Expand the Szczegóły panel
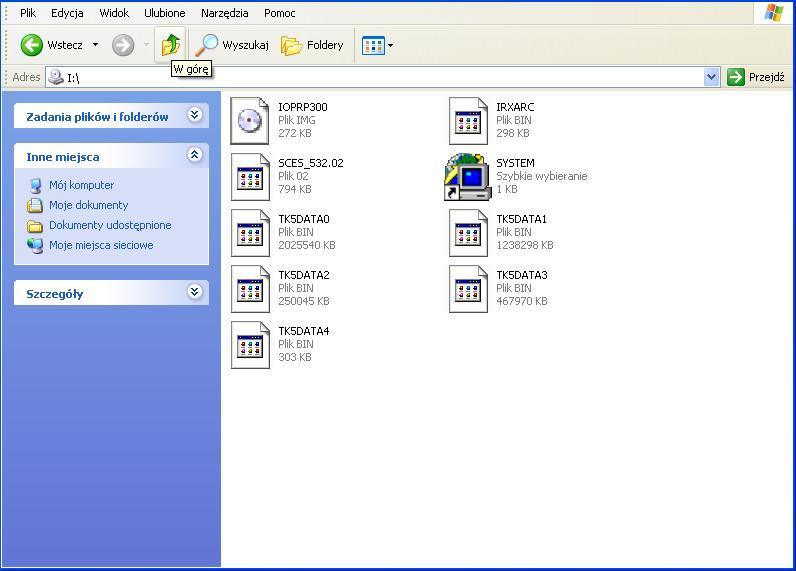Image resolution: width=796 pixels, height=571 pixels. pos(194,291)
